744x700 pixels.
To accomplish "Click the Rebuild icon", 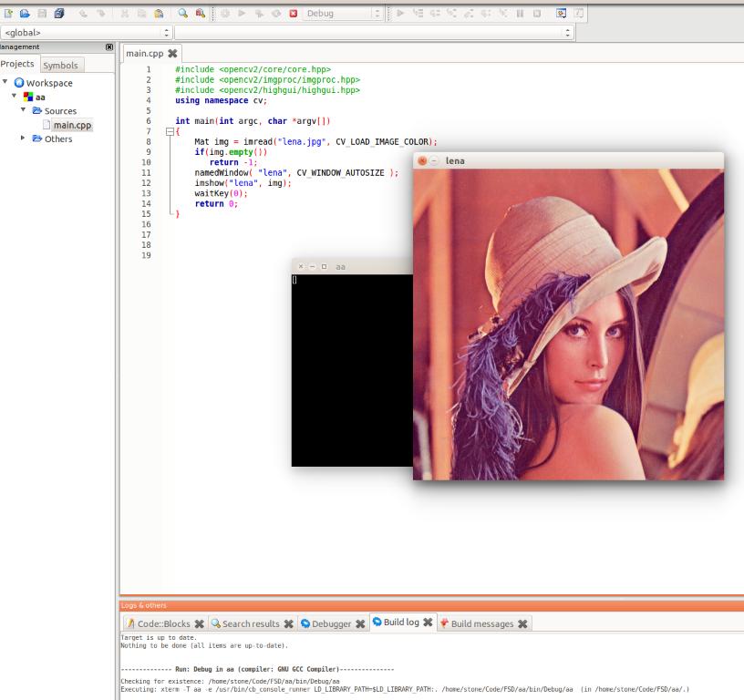I will (x=276, y=14).
